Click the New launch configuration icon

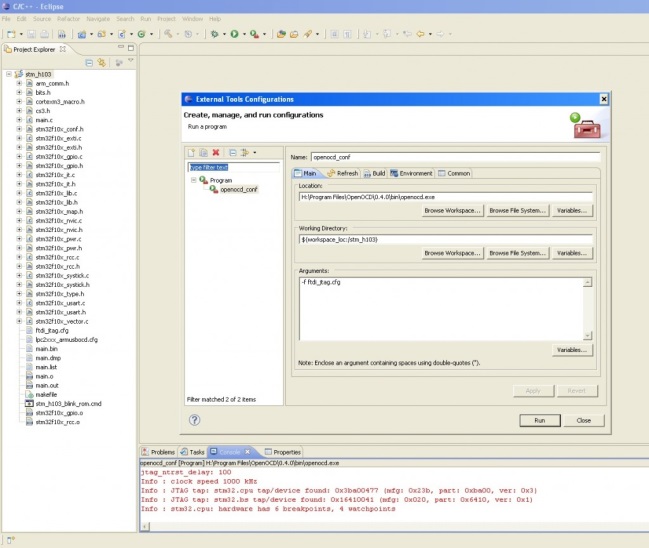193,152
